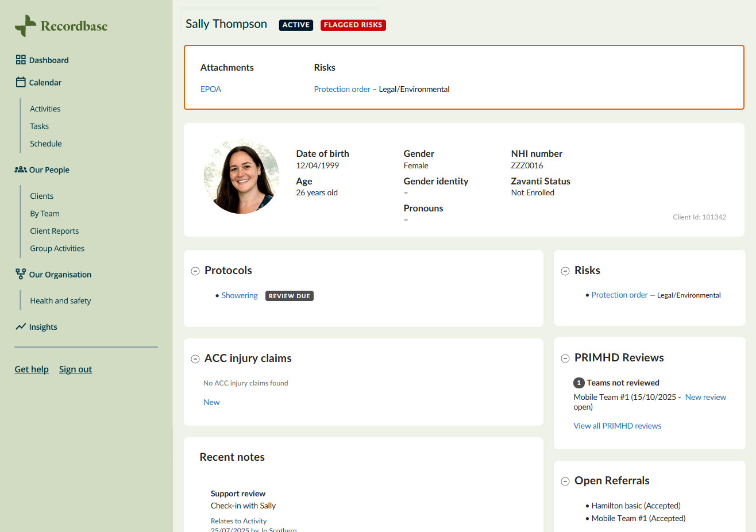This screenshot has width=756, height=532.
Task: Click the Dashboard grid icon
Action: click(x=21, y=60)
